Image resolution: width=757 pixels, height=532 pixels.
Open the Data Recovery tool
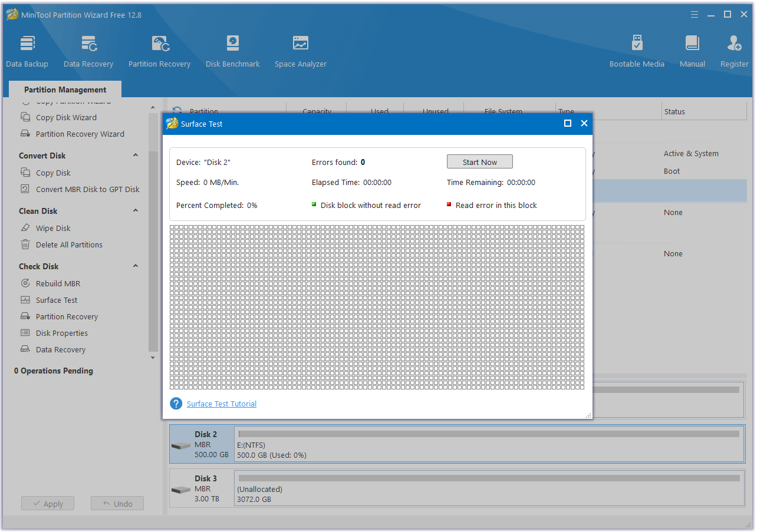point(88,51)
